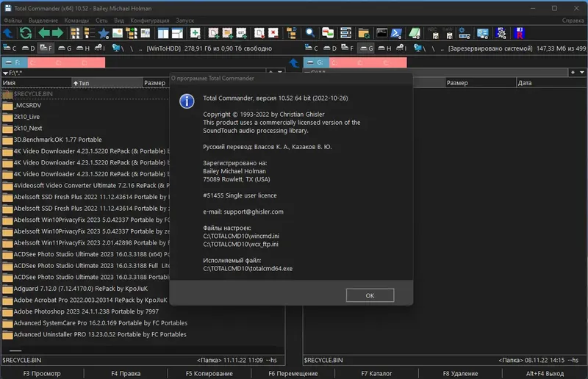Click right panel network neighborhood icon
Image resolution: width=588 pixels, height=379 pixels.
pyautogui.click(x=419, y=48)
